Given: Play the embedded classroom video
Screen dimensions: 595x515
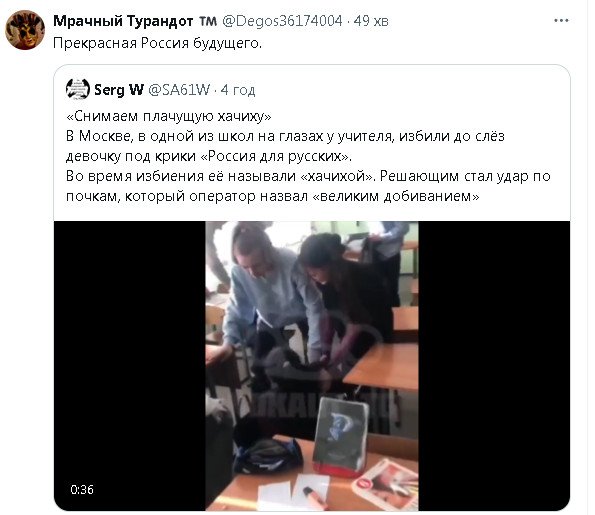Looking at the screenshot, I should [312, 366].
